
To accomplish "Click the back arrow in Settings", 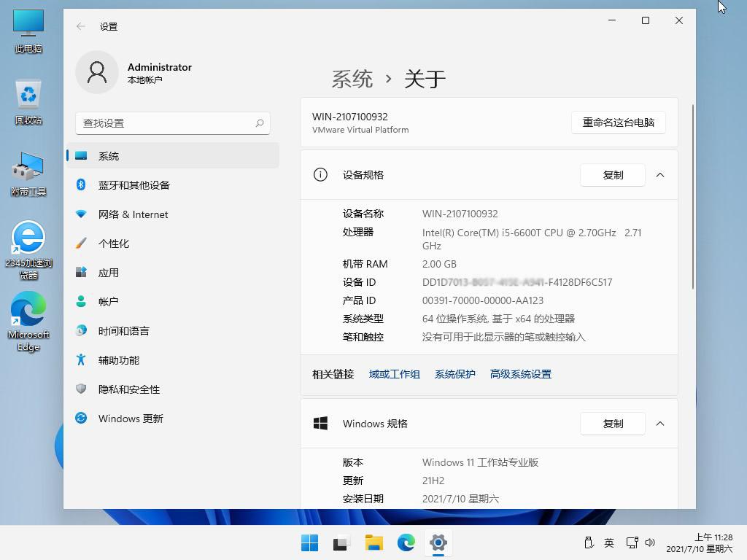I will click(80, 27).
